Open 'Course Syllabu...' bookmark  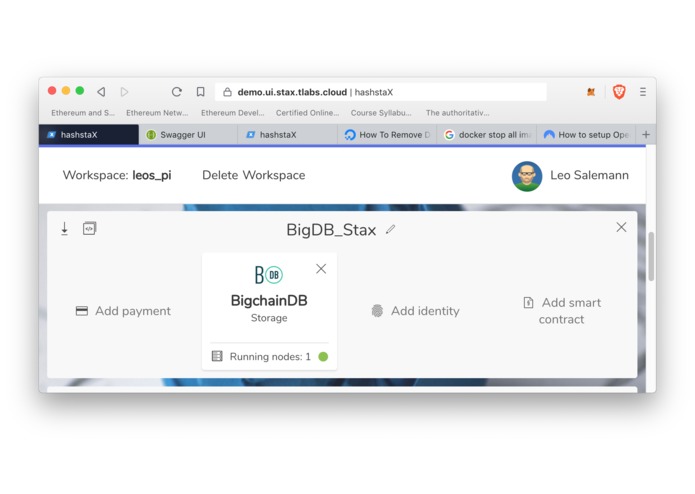[x=381, y=113]
